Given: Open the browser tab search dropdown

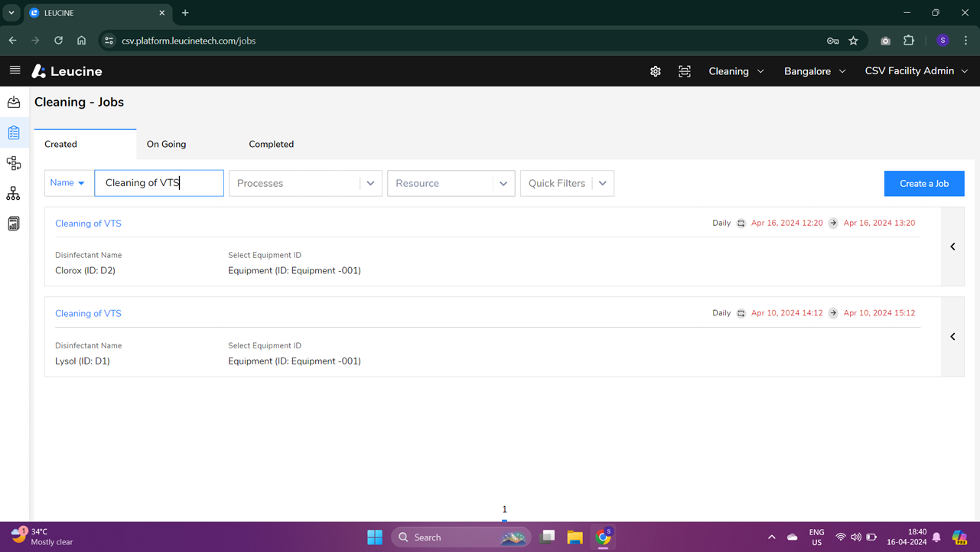Looking at the screenshot, I should [x=11, y=13].
